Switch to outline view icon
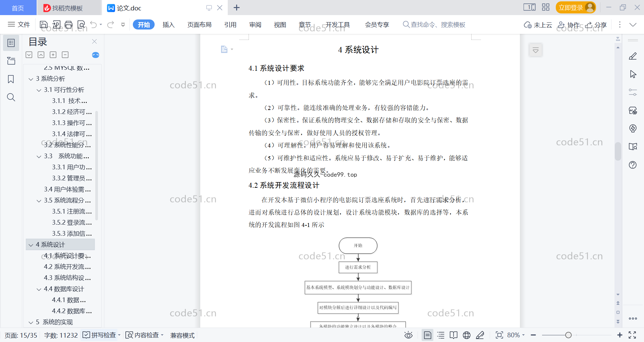Image resolution: width=644 pixels, height=342 pixels. point(441,335)
